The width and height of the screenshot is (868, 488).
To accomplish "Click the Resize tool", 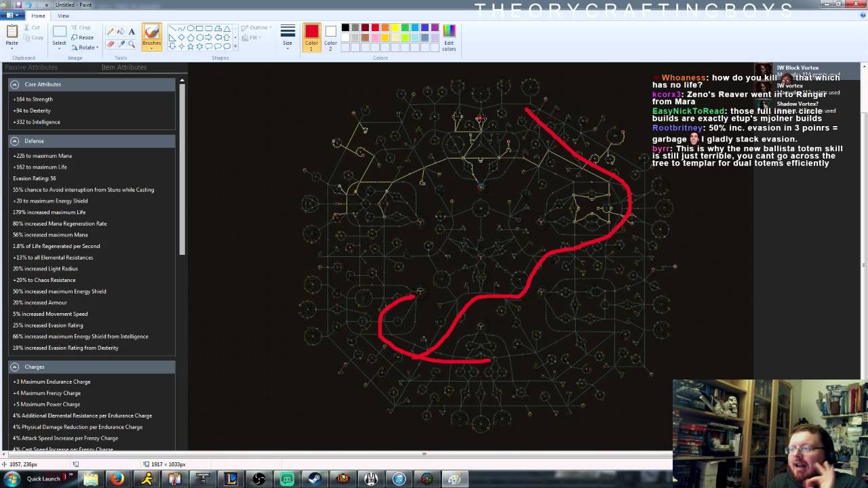I will tap(82, 37).
